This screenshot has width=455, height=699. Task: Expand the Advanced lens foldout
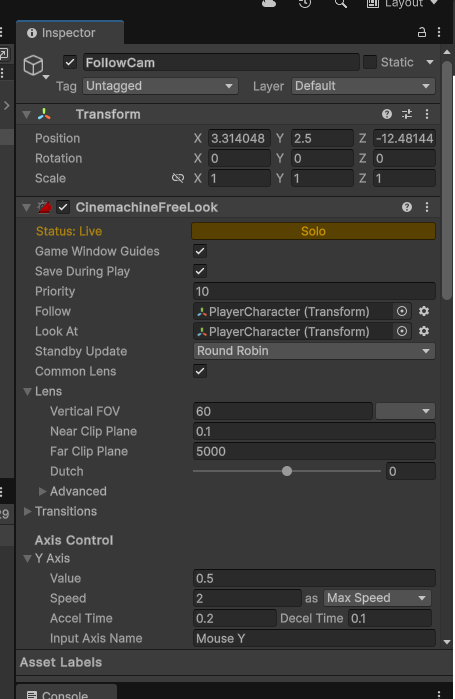pos(42,491)
